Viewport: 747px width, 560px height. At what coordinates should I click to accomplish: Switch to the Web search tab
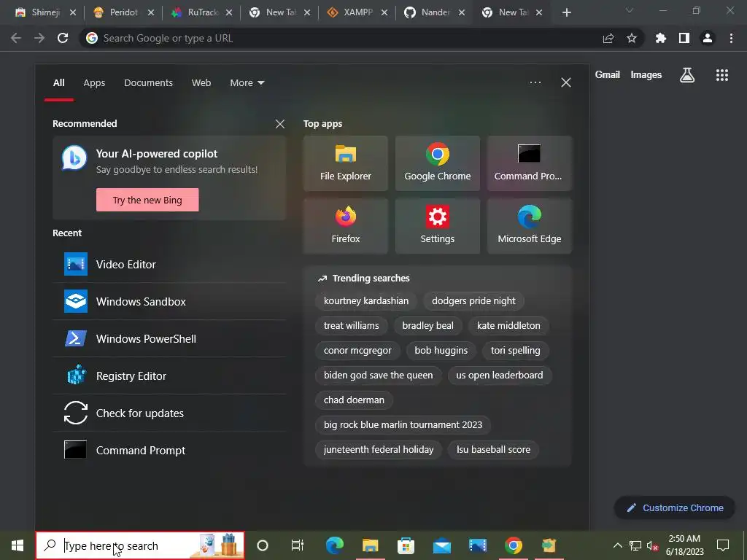[x=201, y=83]
